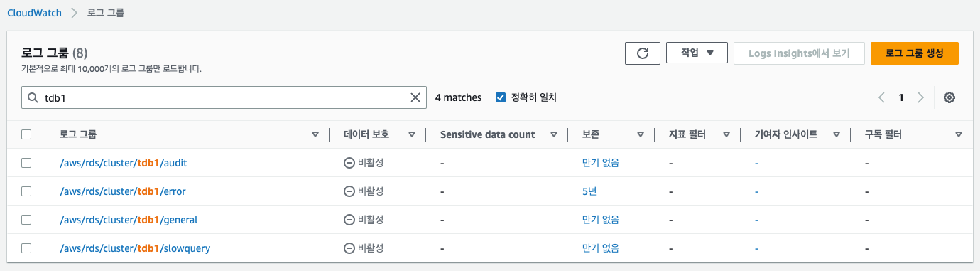The width and height of the screenshot is (980, 271).
Task: Click the refresh log groups icon button
Action: pyautogui.click(x=643, y=53)
